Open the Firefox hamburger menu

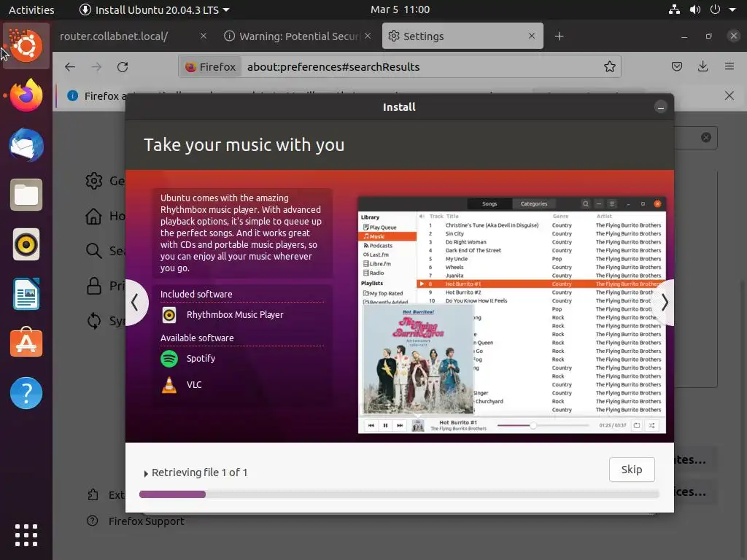[729, 66]
